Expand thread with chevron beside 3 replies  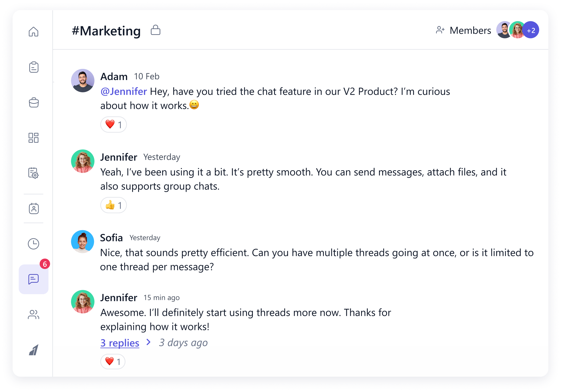[148, 342]
